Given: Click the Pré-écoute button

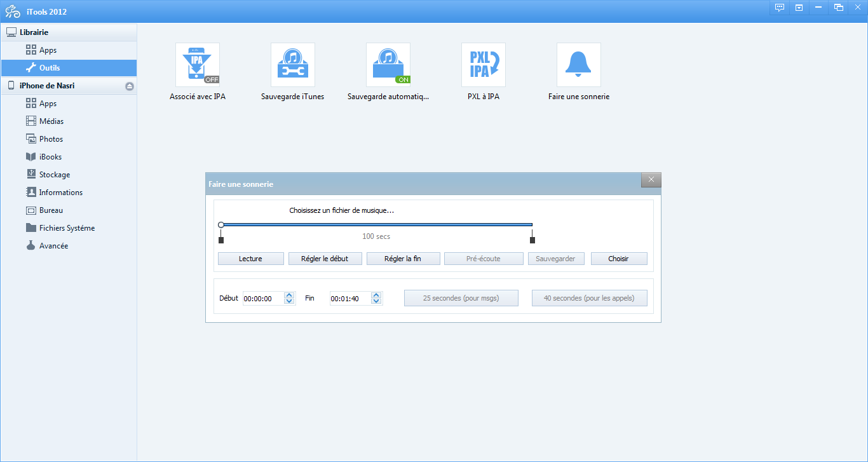Looking at the screenshot, I should 484,259.
